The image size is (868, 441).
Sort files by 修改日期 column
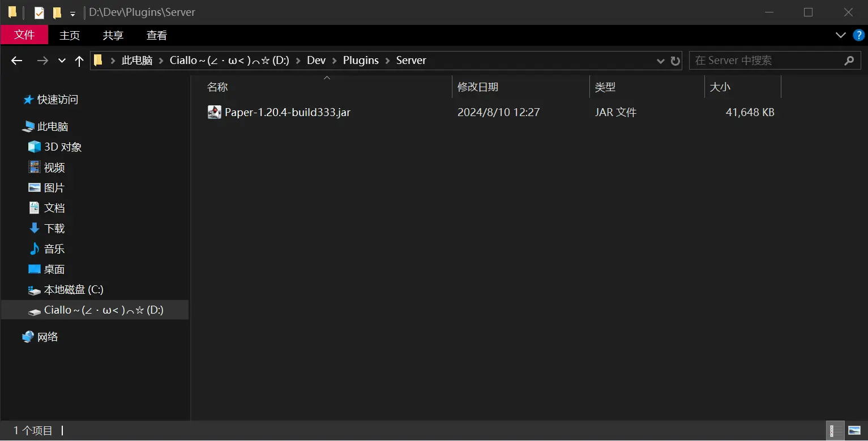click(x=478, y=87)
